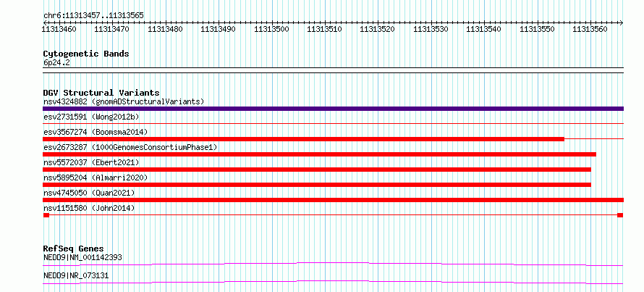The image size is (644, 292).
Task: Click the esv3567274 (Boomsma2014) label
Action: [x=96, y=132]
